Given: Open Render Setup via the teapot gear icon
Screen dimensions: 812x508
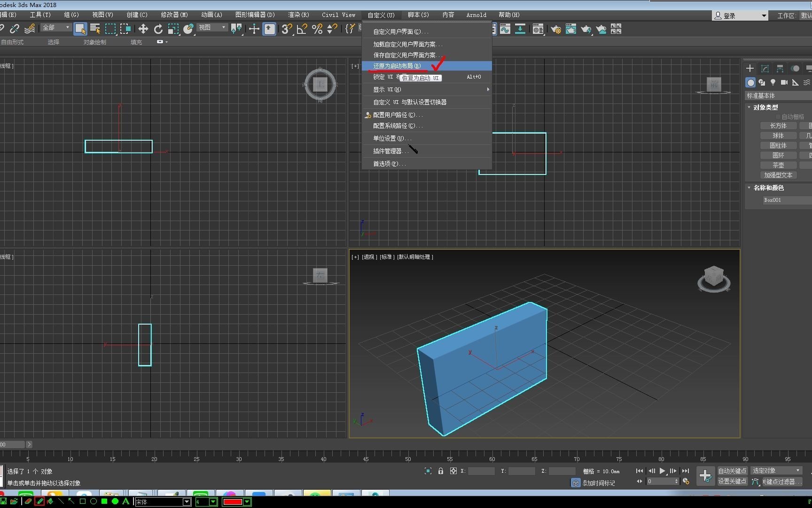Looking at the screenshot, I should click(556, 29).
